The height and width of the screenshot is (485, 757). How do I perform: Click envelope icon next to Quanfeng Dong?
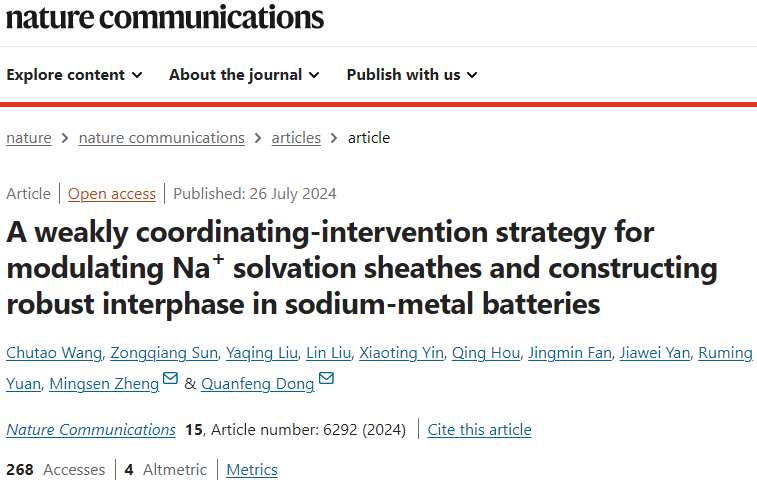326,378
